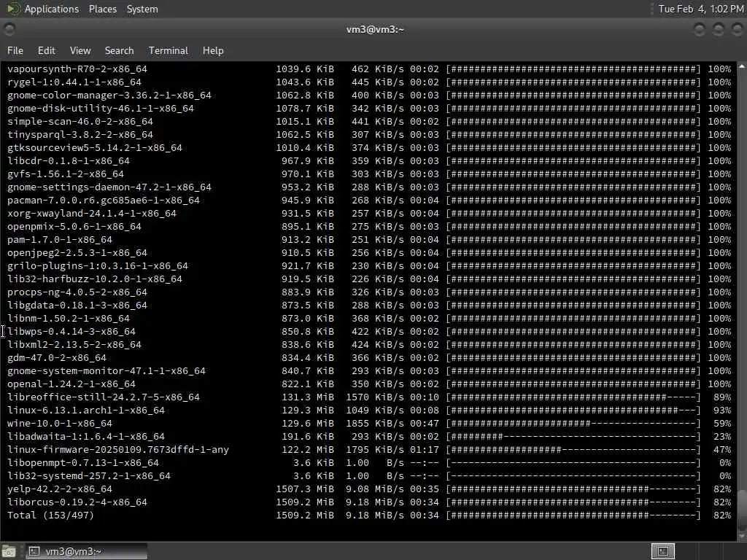Click openal-1.24.2-1-x86_64 text
This screenshot has width=747, height=560.
71,384
